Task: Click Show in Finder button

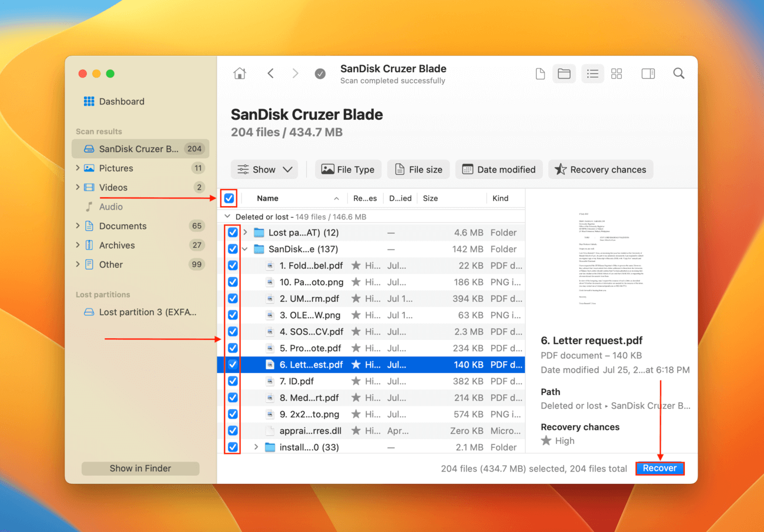Action: [x=140, y=469]
